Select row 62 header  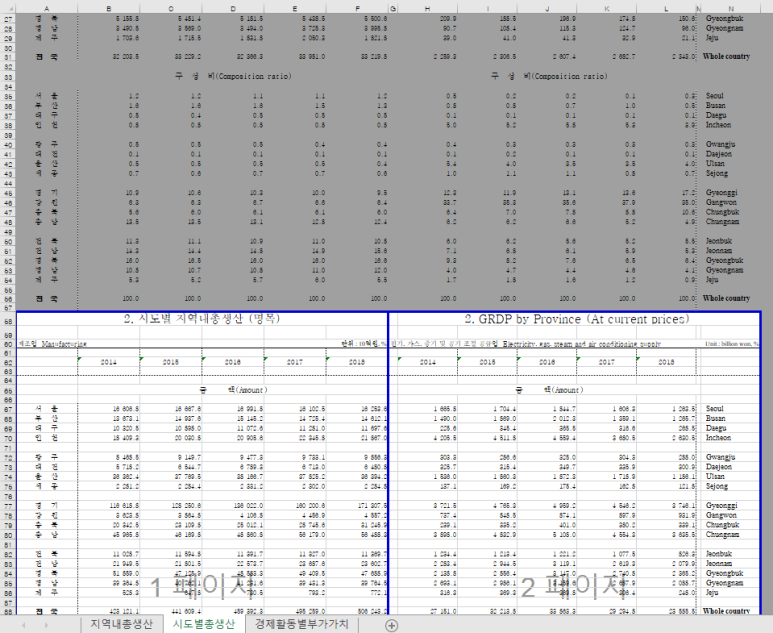8,362
